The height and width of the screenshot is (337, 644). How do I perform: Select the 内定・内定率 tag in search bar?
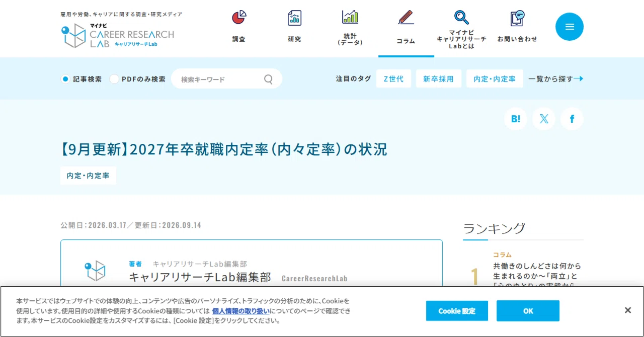coord(495,79)
